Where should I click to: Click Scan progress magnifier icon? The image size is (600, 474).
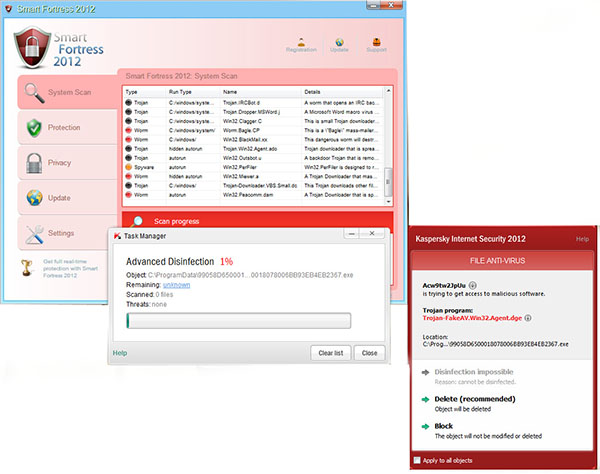tap(137, 222)
